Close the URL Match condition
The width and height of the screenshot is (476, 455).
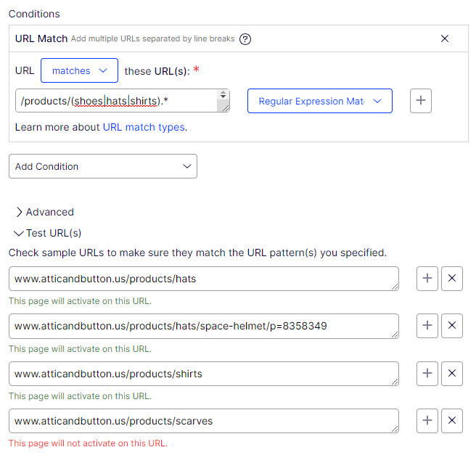click(445, 38)
